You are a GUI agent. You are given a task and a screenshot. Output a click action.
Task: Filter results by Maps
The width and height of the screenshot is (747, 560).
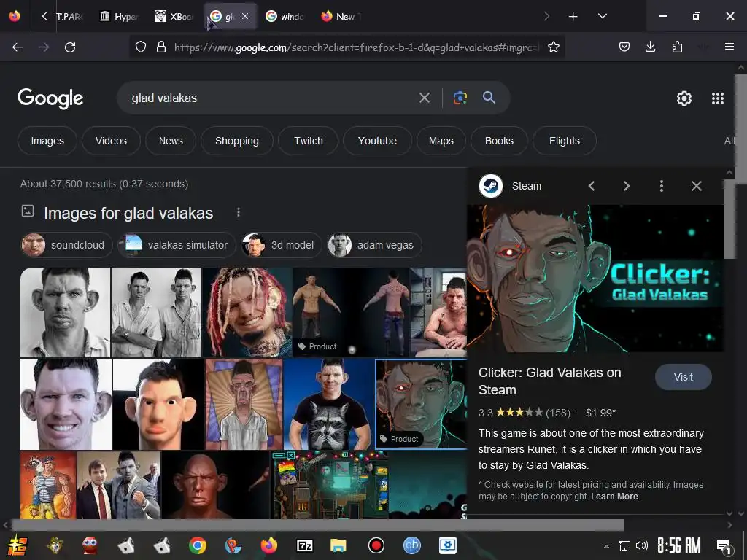tap(441, 141)
